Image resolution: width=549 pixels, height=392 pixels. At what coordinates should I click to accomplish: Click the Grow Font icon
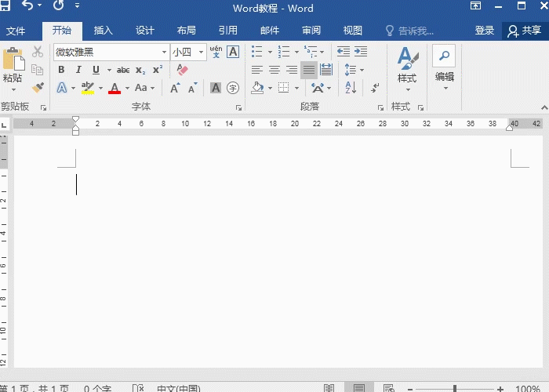(x=175, y=88)
